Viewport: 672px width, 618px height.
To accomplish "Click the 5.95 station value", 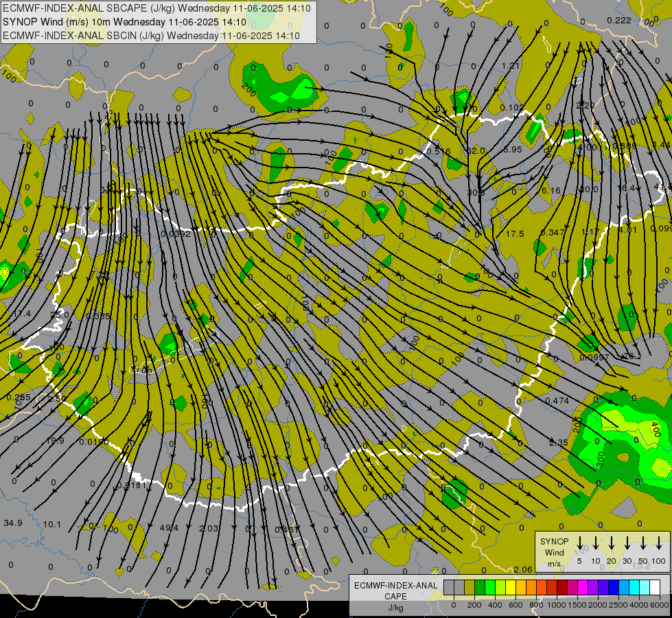I will [513, 149].
